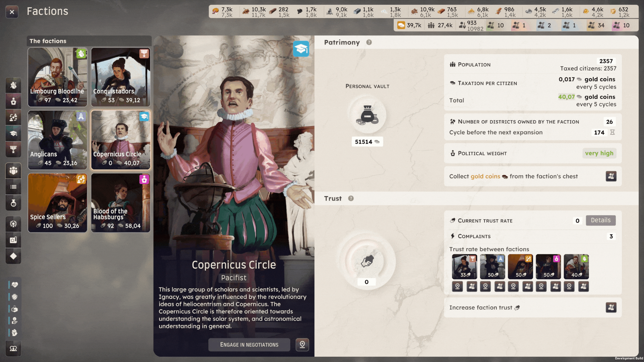Select the Conquistadors faction card
Image resolution: width=644 pixels, height=362 pixels.
click(120, 77)
